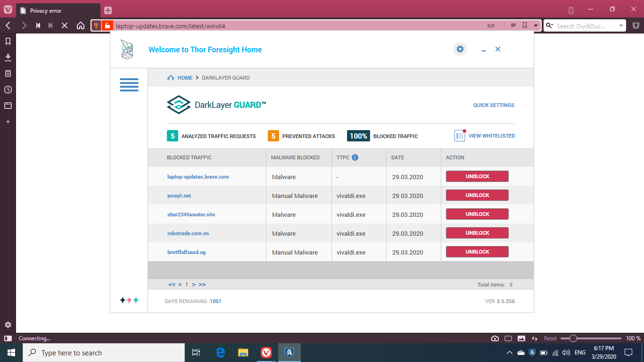
Task: Unblock robotrade.com.vn
Action: (477, 233)
